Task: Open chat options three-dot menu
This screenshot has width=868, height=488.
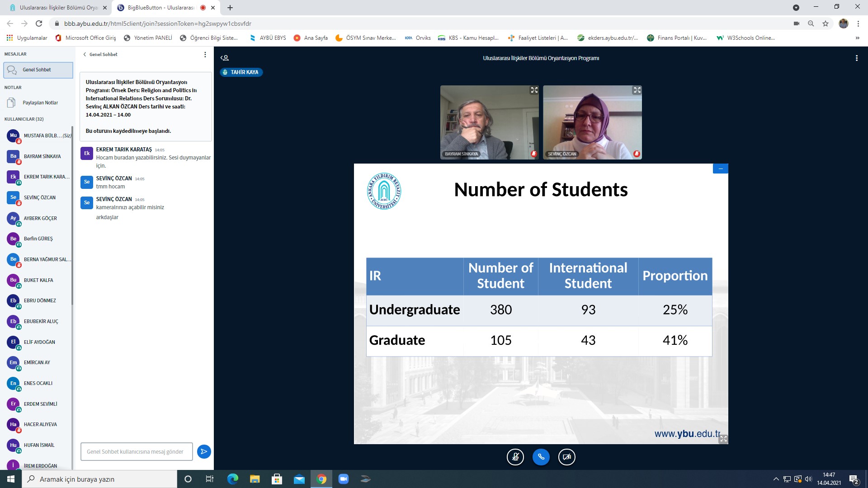Action: 205,55
